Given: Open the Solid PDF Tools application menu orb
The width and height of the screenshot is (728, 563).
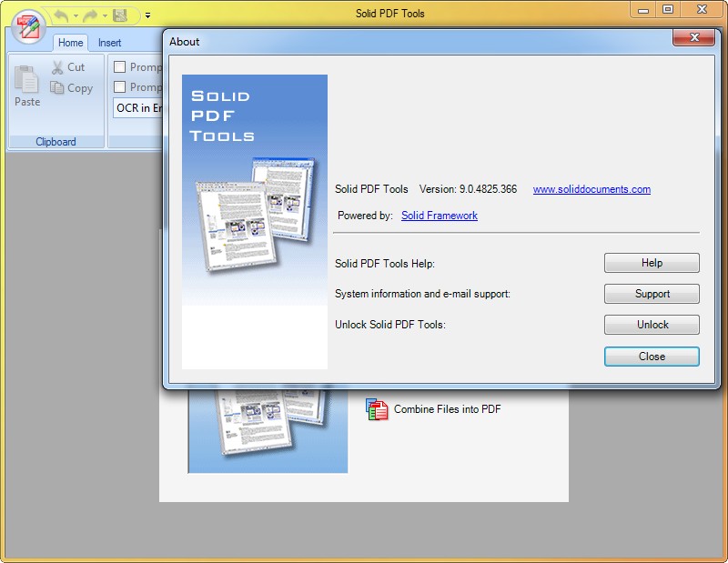Looking at the screenshot, I should pyautogui.click(x=29, y=26).
